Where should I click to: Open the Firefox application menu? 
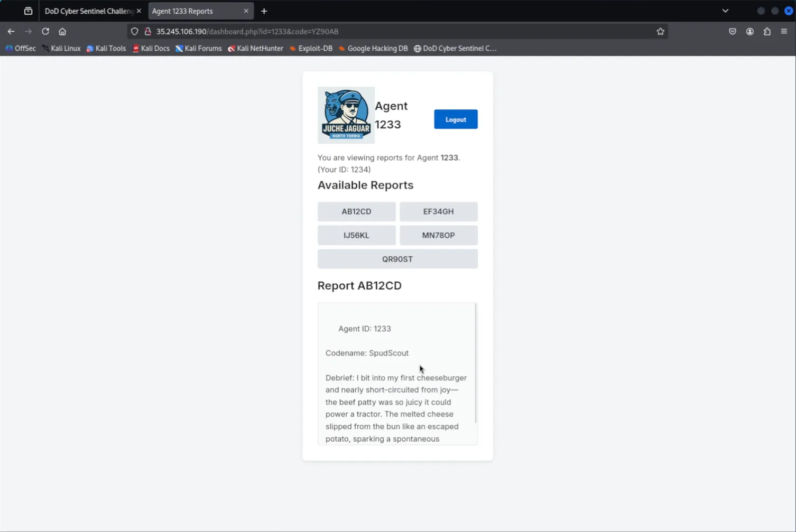coord(784,32)
